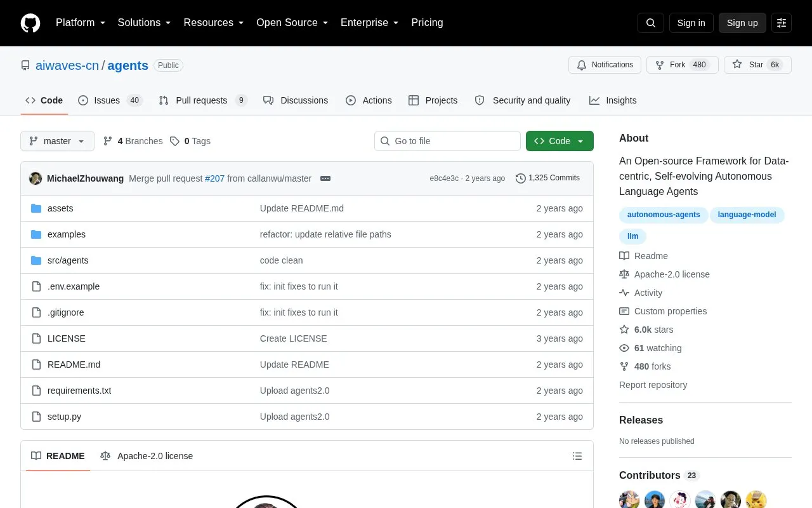
Task: Click the Sign up button
Action: point(742,23)
